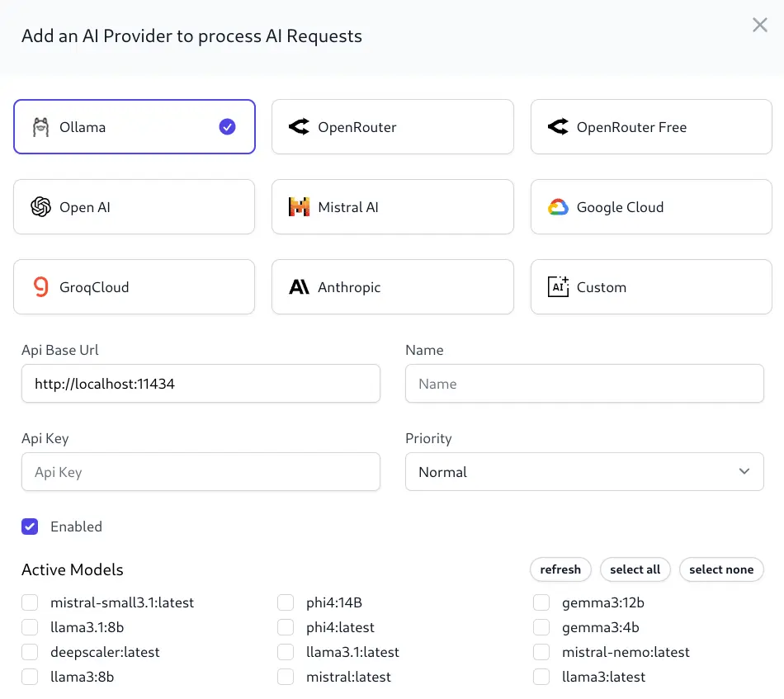Enable the llama3:8b model
The image size is (784, 699).
tap(30, 677)
